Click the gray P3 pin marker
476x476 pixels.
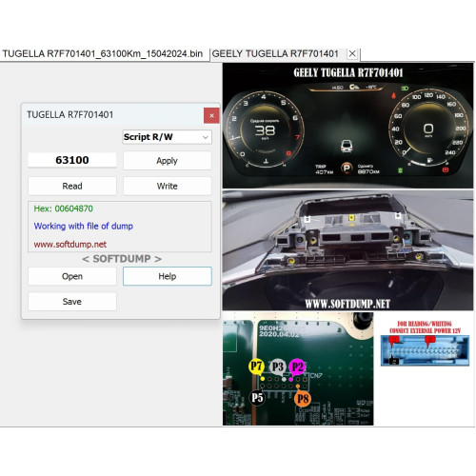click(278, 367)
